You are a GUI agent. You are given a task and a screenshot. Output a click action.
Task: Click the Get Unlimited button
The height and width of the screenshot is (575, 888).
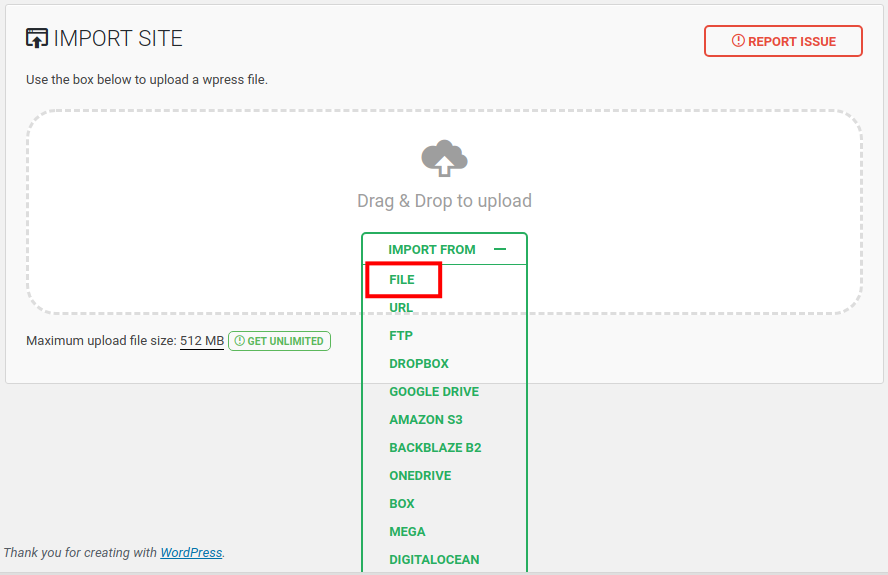pos(279,341)
